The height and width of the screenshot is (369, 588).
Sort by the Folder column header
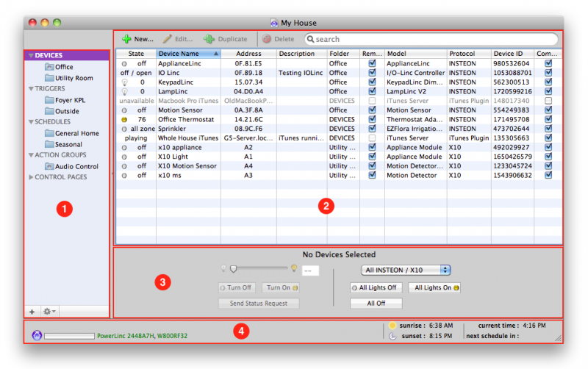(343, 54)
